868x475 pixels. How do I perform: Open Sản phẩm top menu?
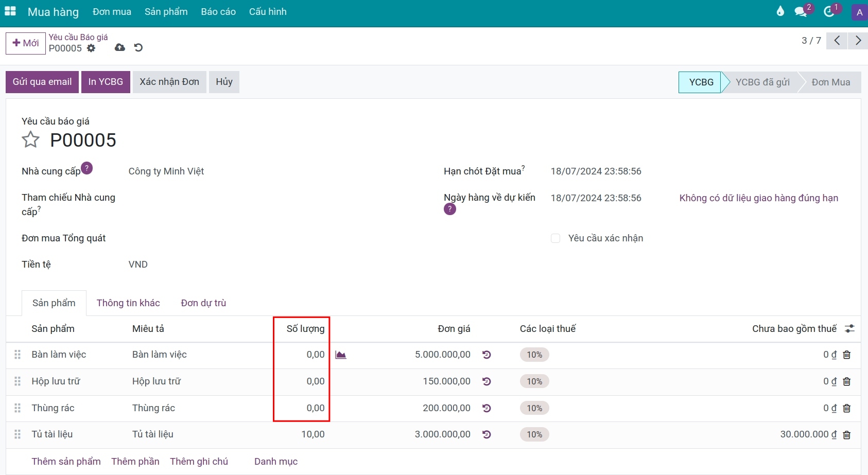click(166, 11)
